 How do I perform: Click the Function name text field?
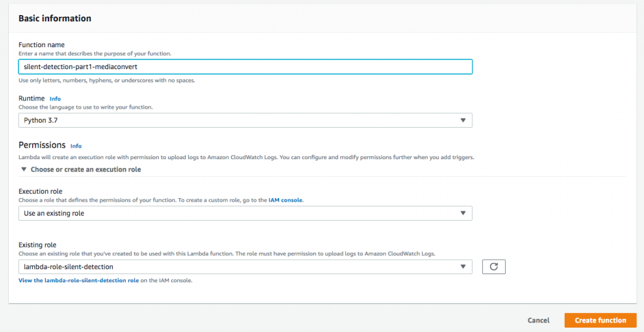[x=245, y=67]
